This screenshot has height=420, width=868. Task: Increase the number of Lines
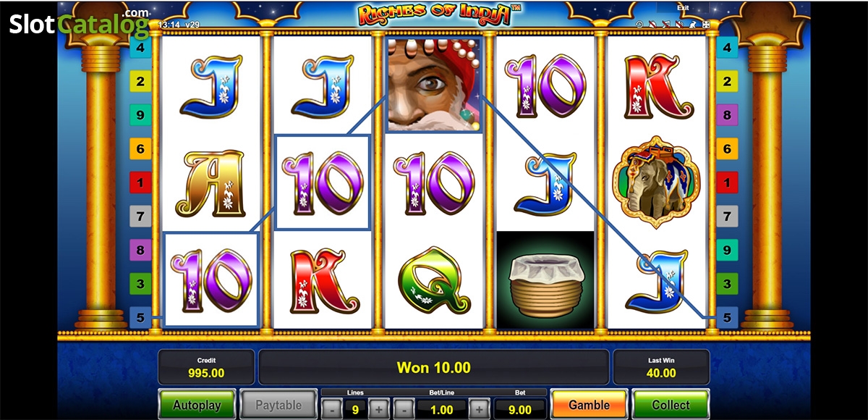pos(378,409)
